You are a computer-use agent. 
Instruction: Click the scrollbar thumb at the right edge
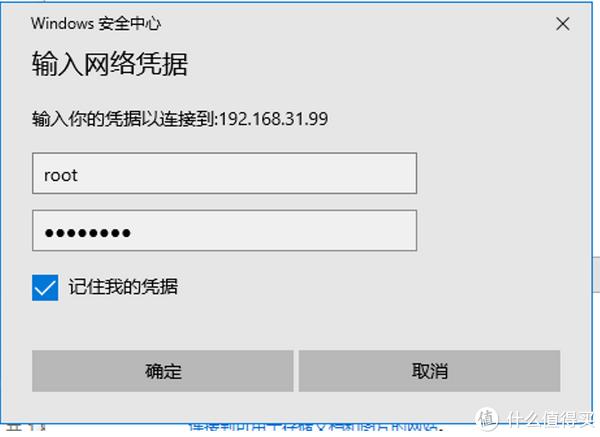coord(597,275)
